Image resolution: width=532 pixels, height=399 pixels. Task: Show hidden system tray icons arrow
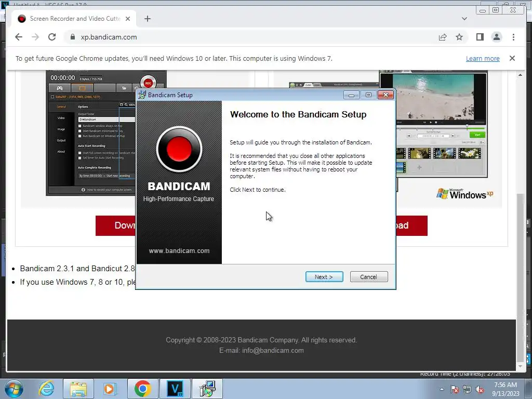442,389
